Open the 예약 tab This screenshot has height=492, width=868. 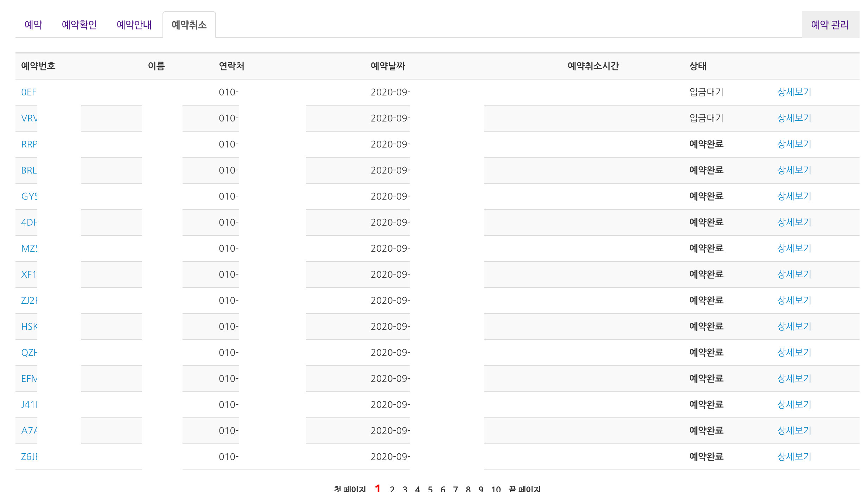[33, 25]
